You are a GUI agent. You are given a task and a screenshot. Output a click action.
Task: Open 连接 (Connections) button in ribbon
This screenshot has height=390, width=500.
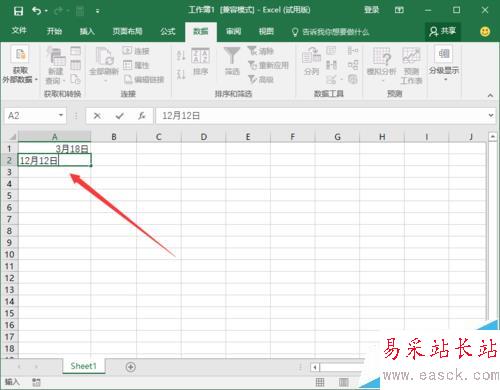136,51
